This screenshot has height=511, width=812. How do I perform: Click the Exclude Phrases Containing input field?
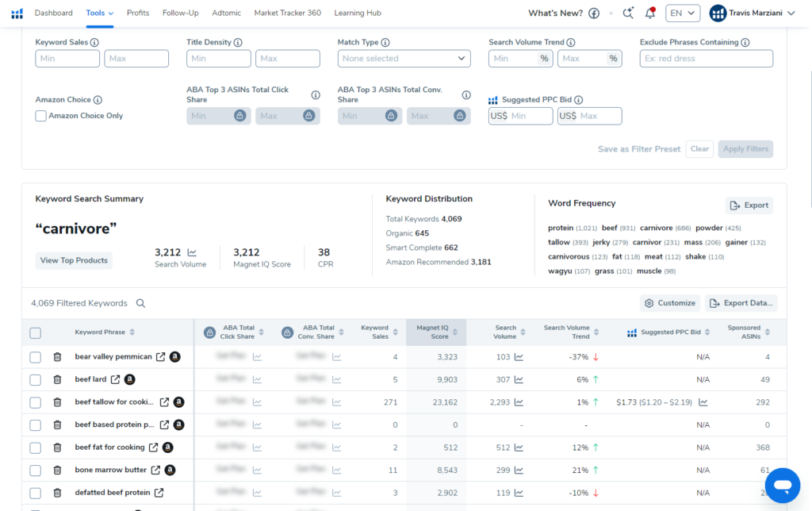706,59
